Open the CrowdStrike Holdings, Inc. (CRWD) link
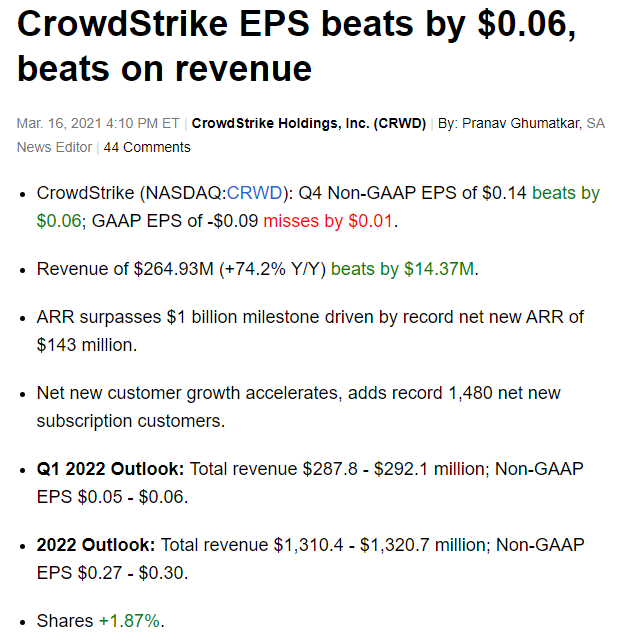 (309, 123)
